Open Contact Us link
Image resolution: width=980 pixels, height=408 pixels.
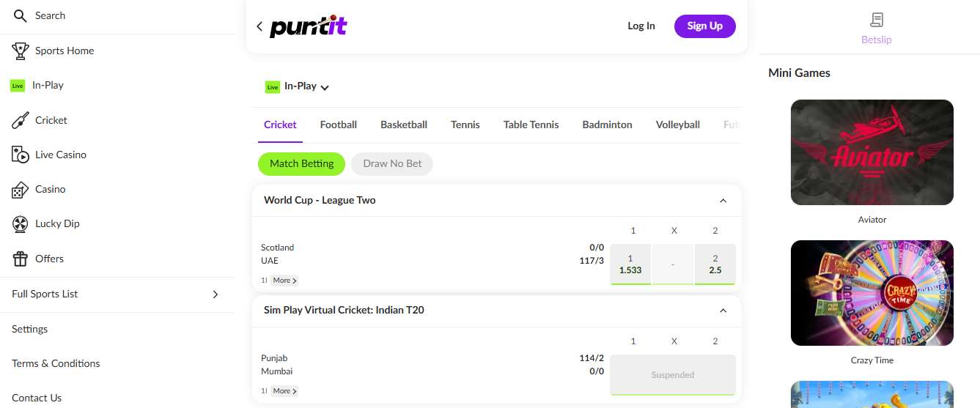point(37,398)
